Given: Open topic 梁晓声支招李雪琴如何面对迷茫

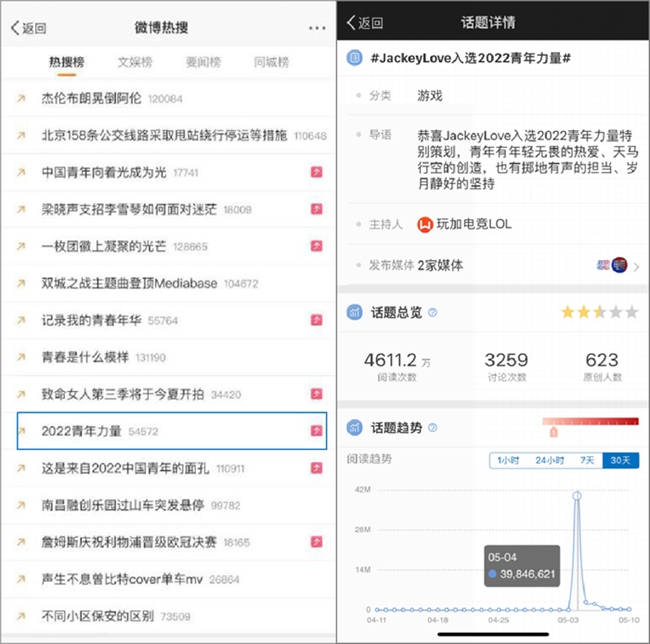Looking at the screenshot, I should coord(168,209).
